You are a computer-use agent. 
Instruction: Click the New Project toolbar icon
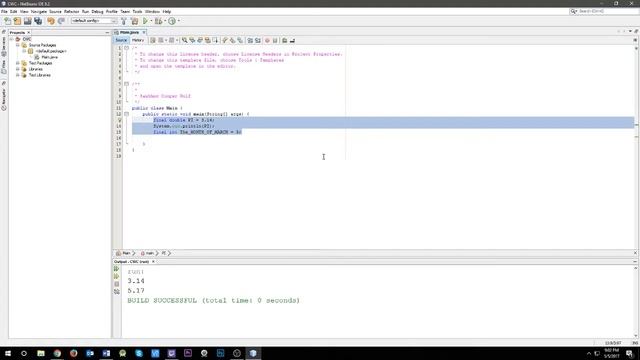17,21
